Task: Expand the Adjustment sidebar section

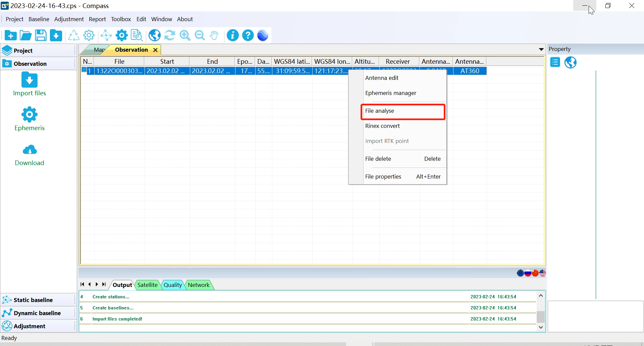Action: coord(30,326)
